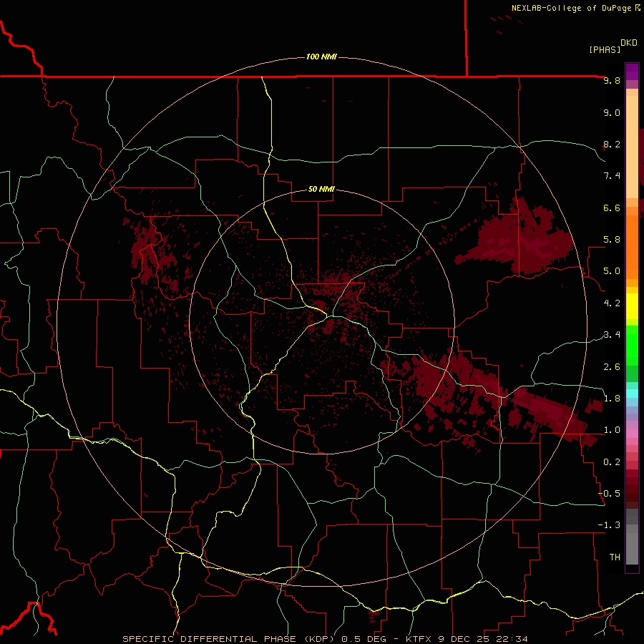This screenshot has width=644, height=644.
Task: Select the 4.2 scale value
Action: coord(612,303)
